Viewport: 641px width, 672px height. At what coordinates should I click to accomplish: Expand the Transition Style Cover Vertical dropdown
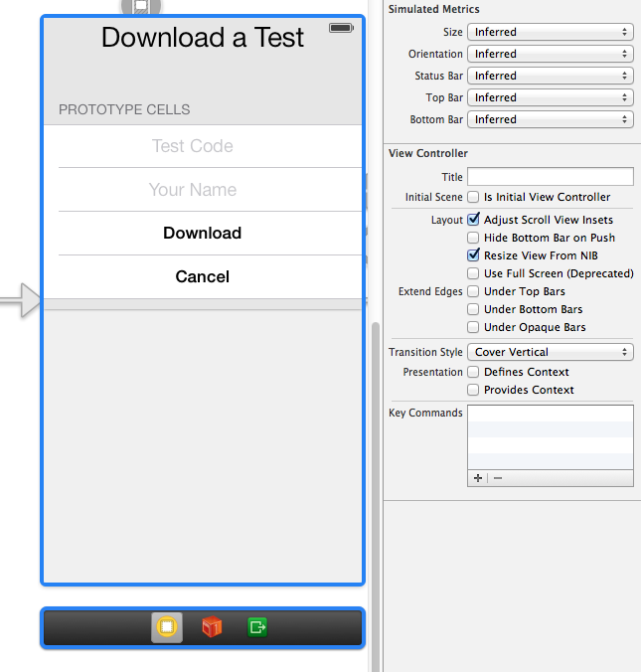(x=550, y=352)
